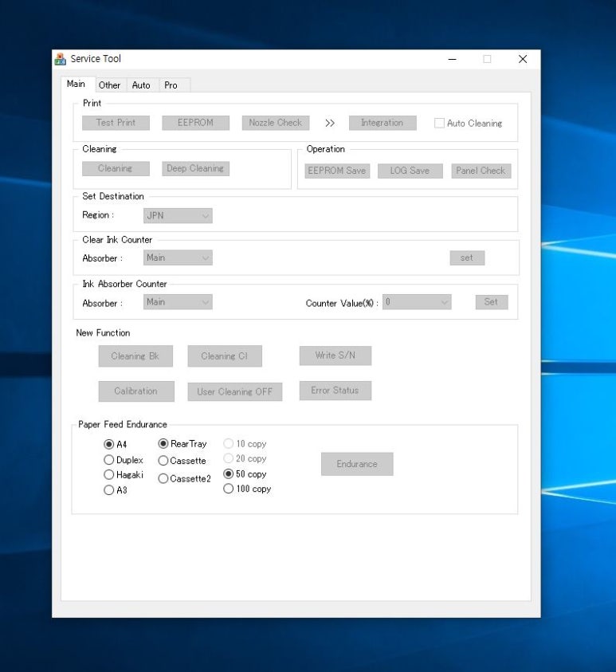Click the Cleaning Bk button
This screenshot has height=672, width=616.
[135, 356]
